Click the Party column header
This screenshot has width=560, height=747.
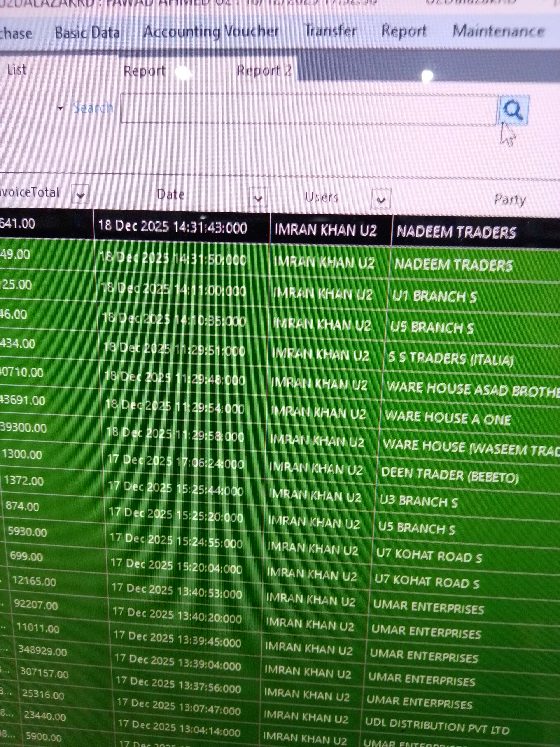(510, 199)
